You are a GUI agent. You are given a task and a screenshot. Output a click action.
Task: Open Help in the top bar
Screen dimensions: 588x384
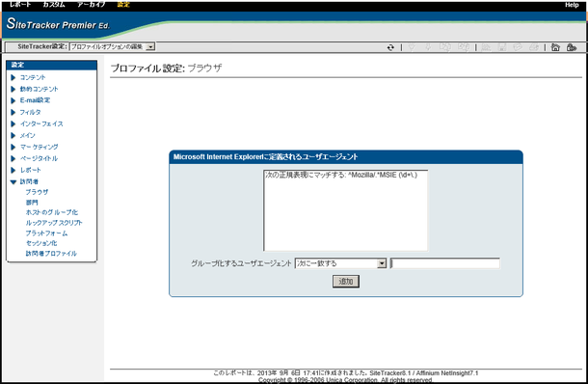pyautogui.click(x=572, y=5)
